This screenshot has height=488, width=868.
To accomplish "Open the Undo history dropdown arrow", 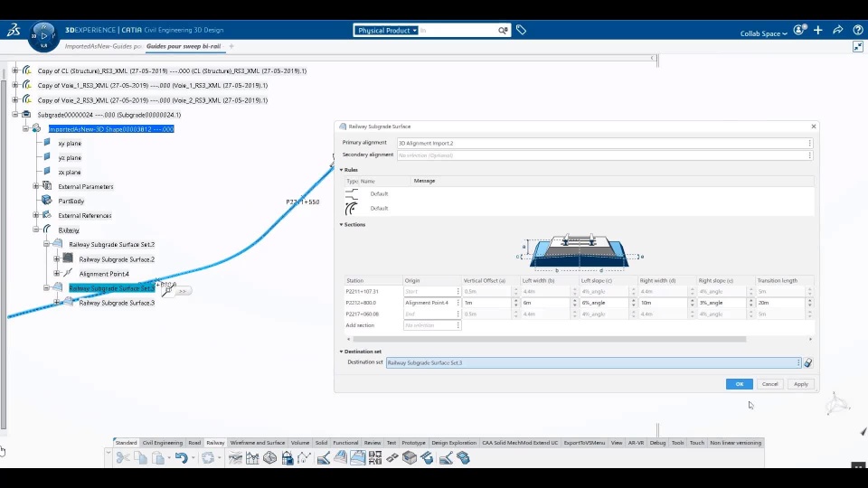I will tap(193, 458).
